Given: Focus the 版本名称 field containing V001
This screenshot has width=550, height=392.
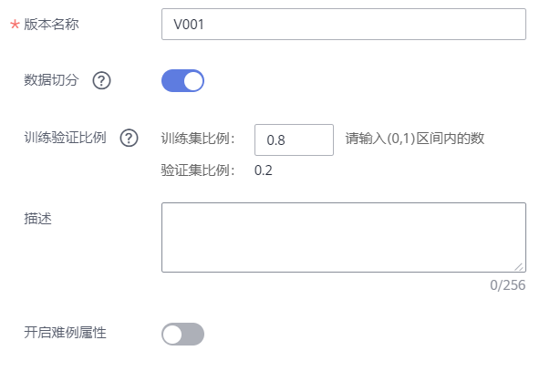Looking at the screenshot, I should [344, 25].
